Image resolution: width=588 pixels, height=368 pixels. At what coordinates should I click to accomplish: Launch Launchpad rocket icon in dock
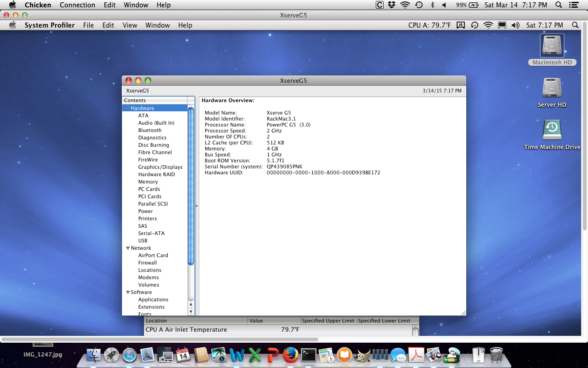coord(112,355)
